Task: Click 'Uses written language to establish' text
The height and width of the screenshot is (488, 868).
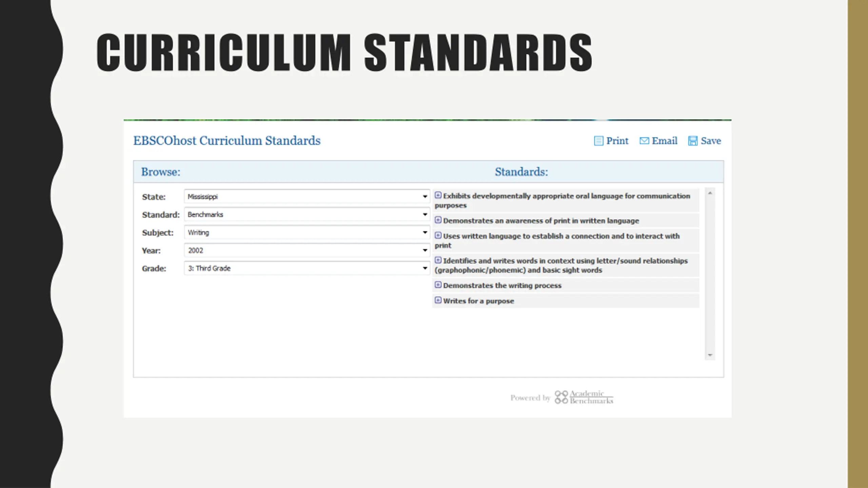Action: pyautogui.click(x=557, y=241)
